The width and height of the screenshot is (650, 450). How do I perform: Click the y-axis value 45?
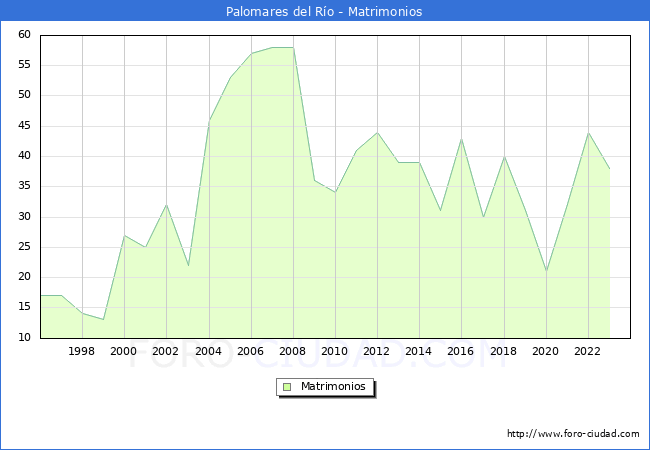(24, 126)
